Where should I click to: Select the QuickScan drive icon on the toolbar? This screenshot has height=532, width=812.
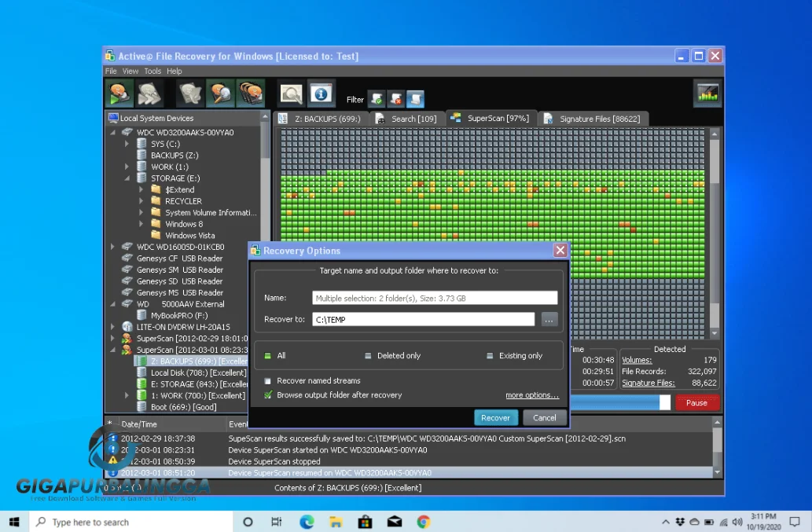[x=118, y=93]
